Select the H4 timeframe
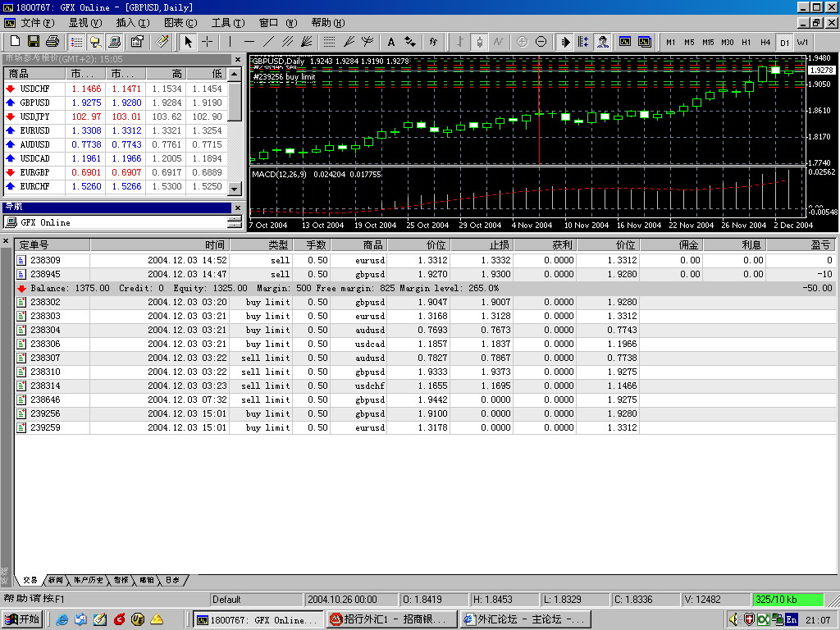Viewport: 840px width, 630px height. click(765, 42)
